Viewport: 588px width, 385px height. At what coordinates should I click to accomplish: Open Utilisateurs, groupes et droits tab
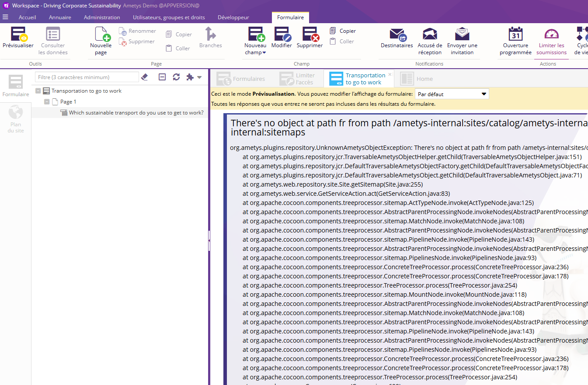tap(169, 17)
